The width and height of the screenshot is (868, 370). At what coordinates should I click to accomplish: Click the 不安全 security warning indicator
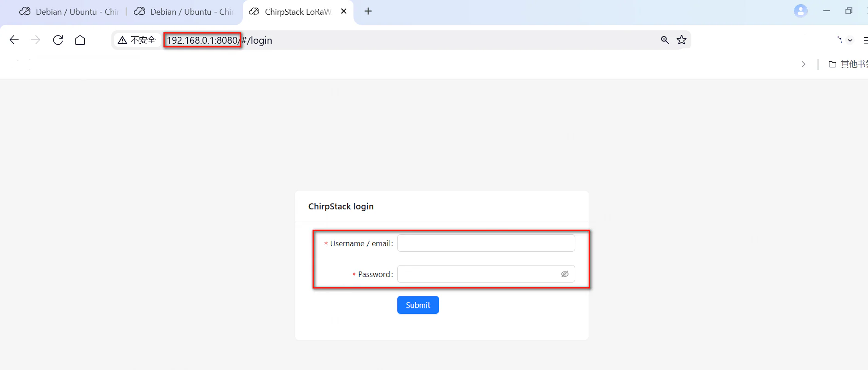click(137, 40)
